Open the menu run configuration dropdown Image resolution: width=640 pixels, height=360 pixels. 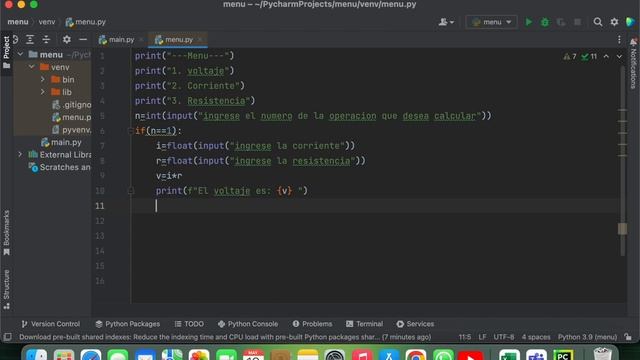click(x=491, y=22)
